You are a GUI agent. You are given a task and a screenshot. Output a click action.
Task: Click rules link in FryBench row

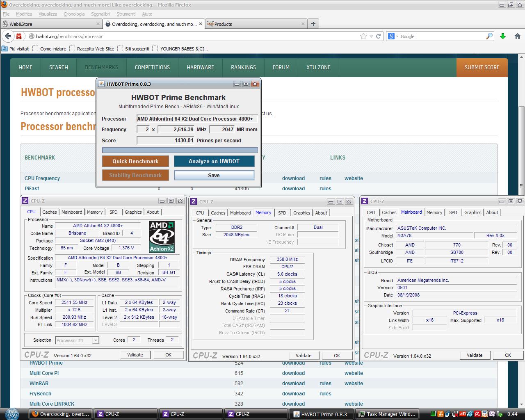point(325,394)
